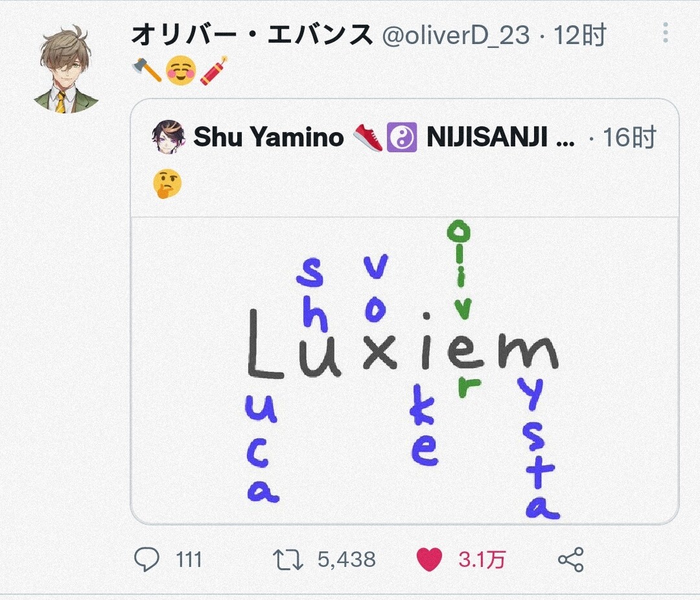Click the Shu Yamino name in quoted tweet
Viewport: 700px width, 600px height.
coord(268,137)
